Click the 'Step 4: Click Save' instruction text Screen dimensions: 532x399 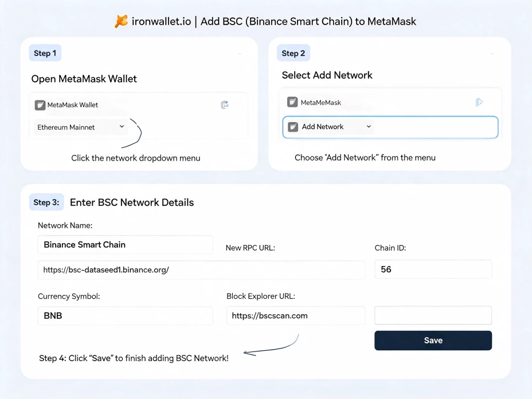(134, 358)
